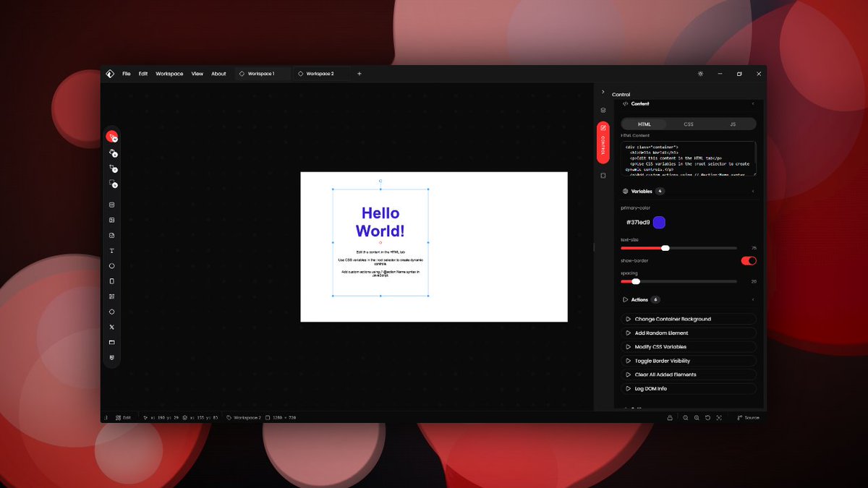Click the zoom in magnifier in status bar

697,417
